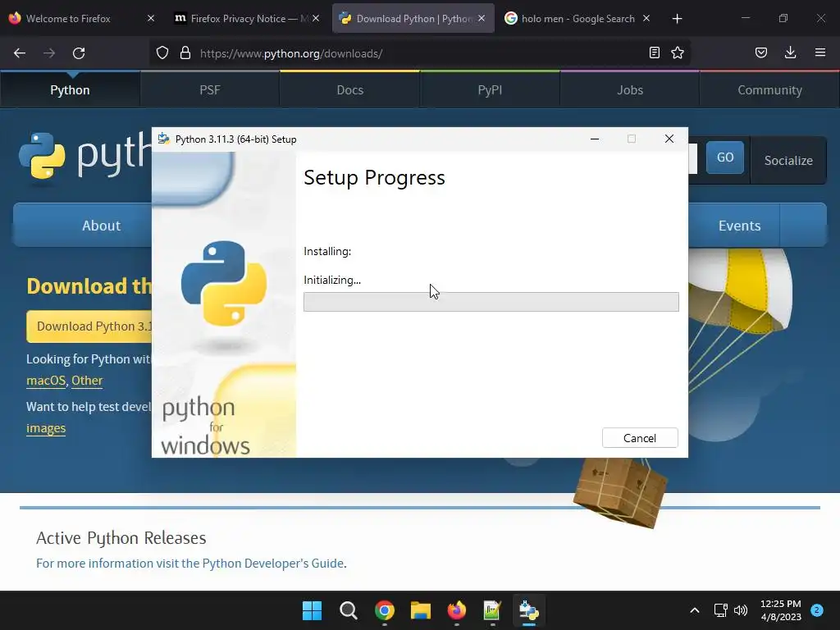Screen dimensions: 840x630
Task: Click the yellow Download Python button
Action: pyautogui.click(x=90, y=326)
